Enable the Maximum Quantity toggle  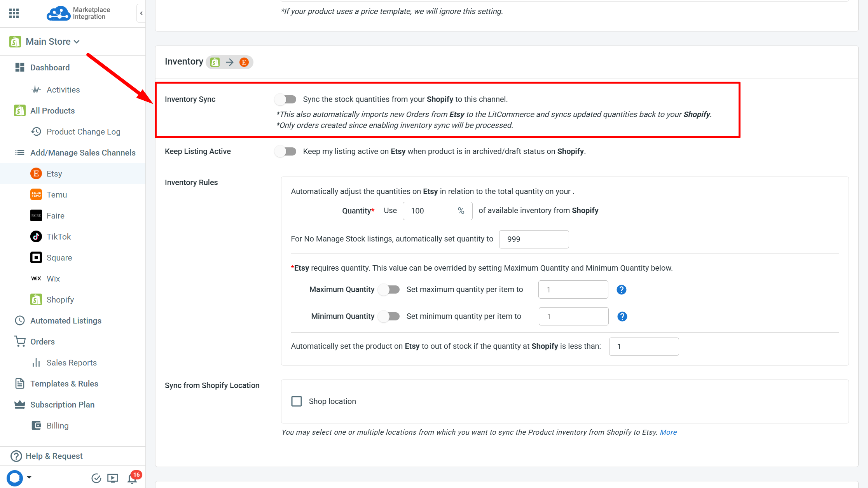(389, 290)
